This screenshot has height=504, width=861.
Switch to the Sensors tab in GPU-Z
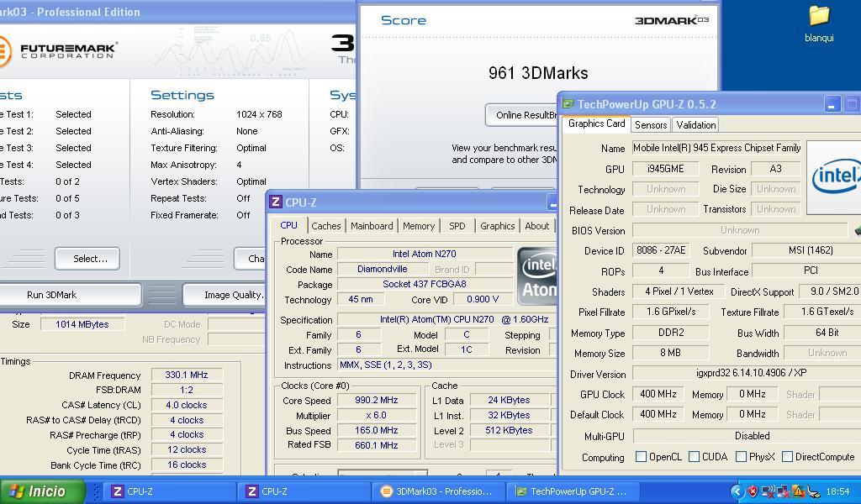pyautogui.click(x=651, y=125)
